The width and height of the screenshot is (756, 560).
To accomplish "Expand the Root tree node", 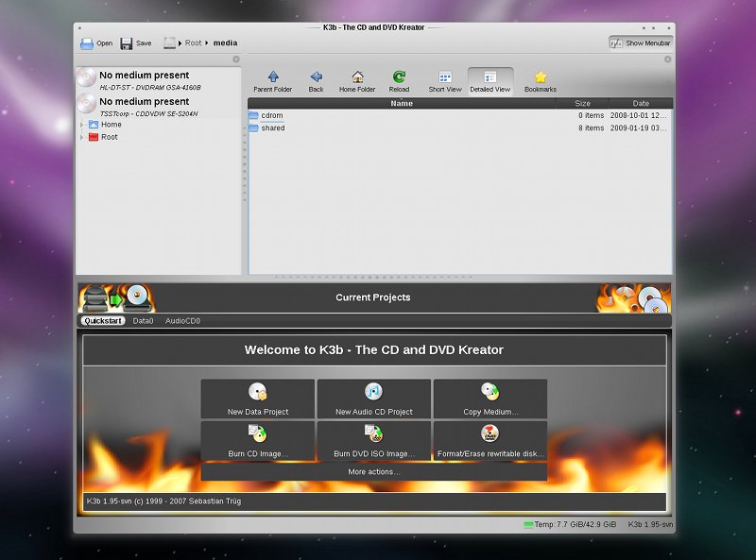I will [81, 137].
